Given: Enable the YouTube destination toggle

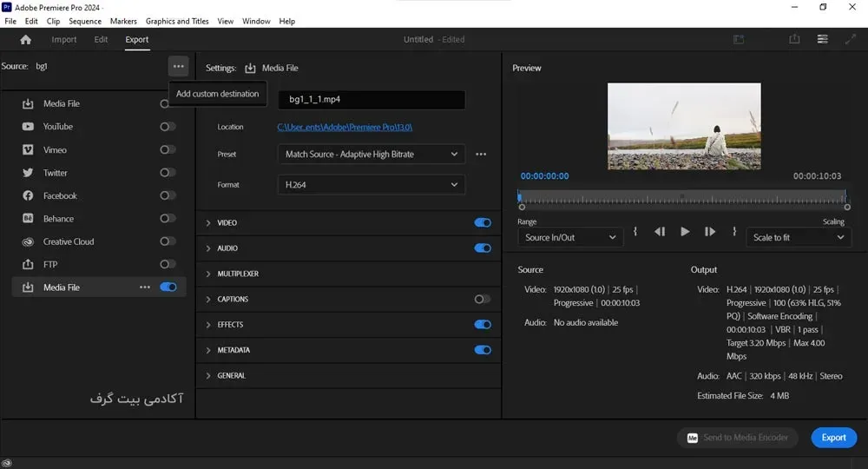Looking at the screenshot, I should point(168,127).
